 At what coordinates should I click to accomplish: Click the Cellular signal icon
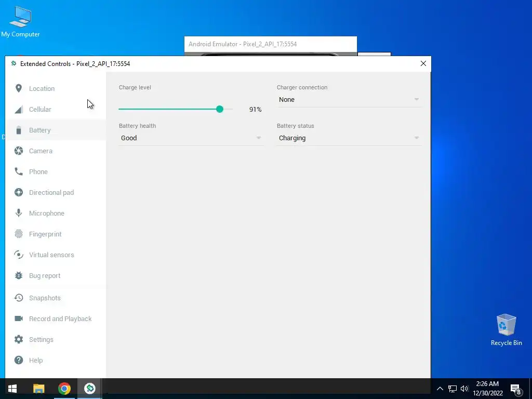pos(19,109)
